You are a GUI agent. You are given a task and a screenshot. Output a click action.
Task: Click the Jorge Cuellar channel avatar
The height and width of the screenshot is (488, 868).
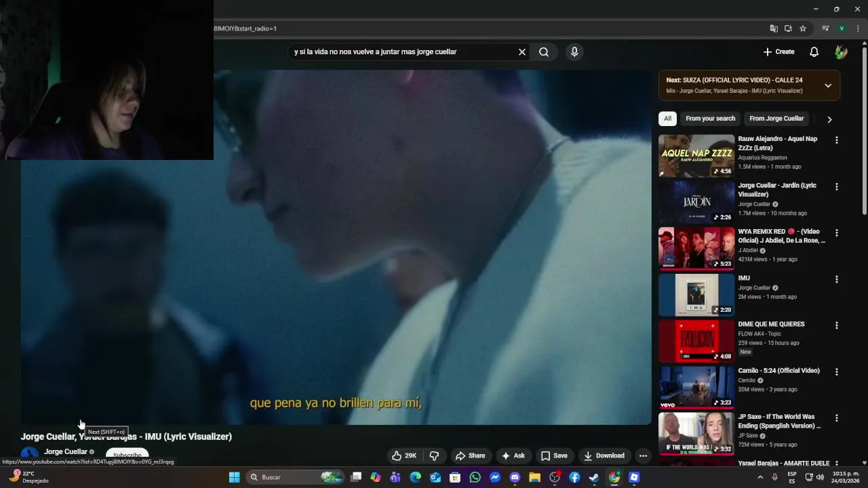pos(29,455)
